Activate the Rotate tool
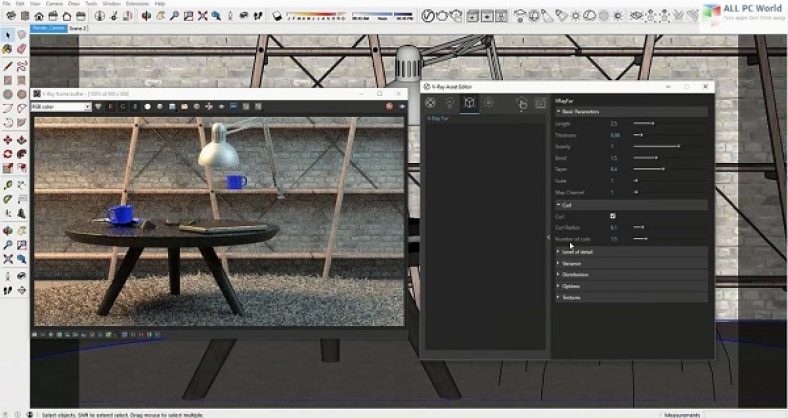 click(8, 154)
